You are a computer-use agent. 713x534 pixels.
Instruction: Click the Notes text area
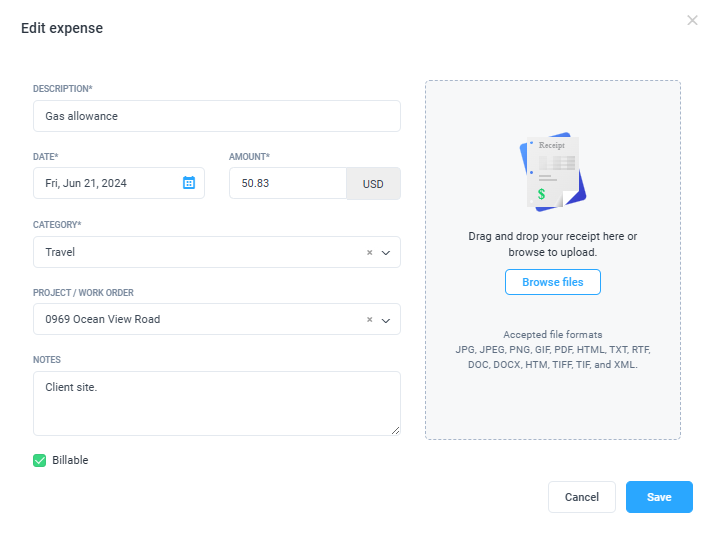click(x=217, y=403)
